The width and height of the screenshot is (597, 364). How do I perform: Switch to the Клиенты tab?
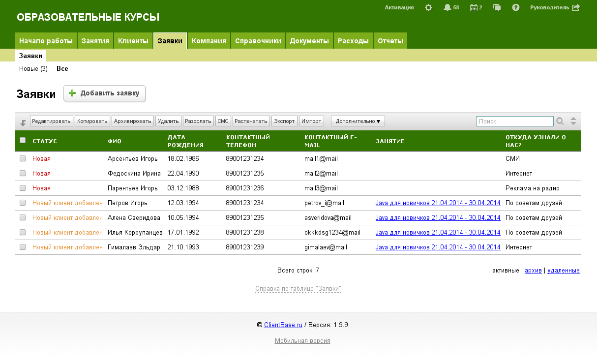tap(133, 41)
